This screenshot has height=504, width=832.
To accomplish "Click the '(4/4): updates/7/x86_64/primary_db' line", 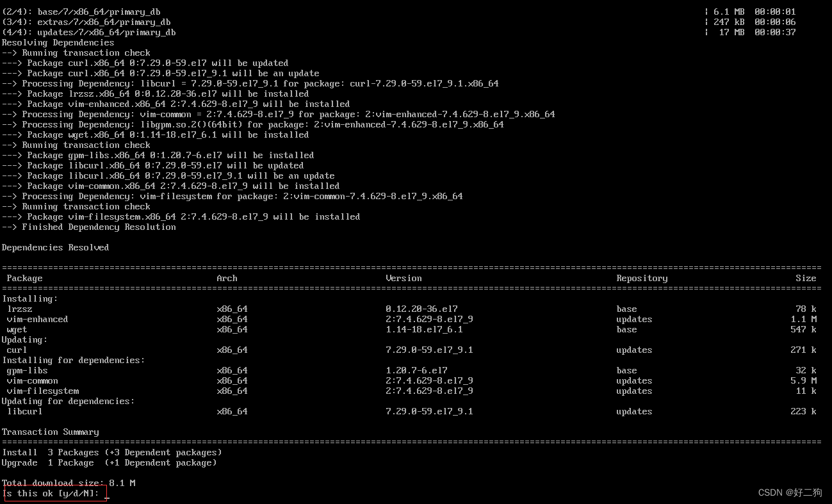I will click(x=88, y=33).
